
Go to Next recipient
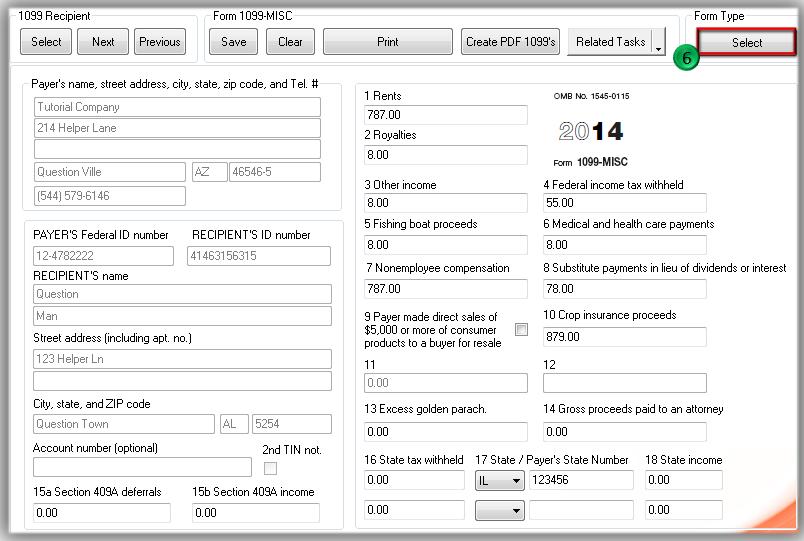[103, 42]
